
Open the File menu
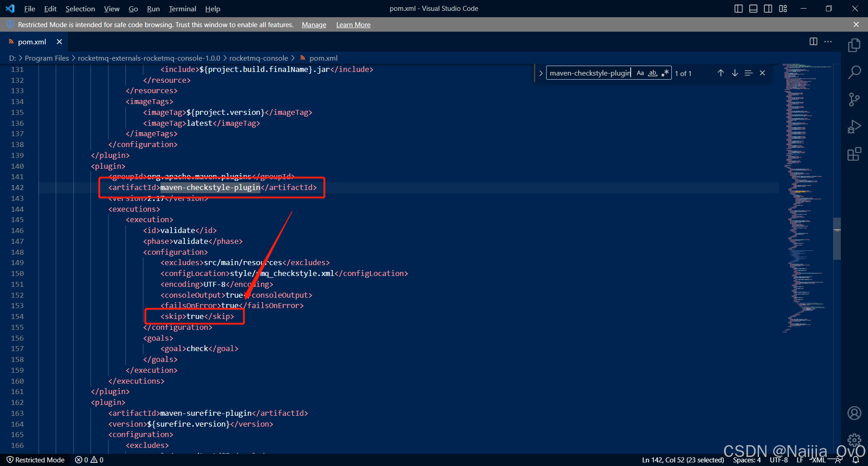pos(29,9)
